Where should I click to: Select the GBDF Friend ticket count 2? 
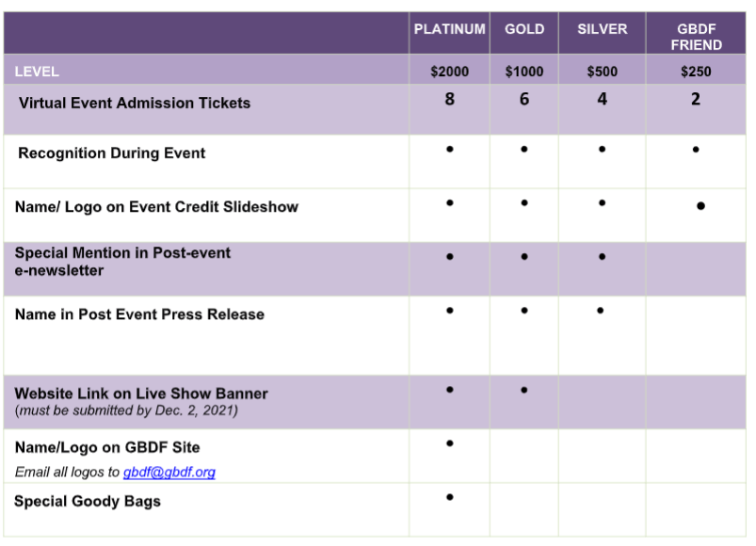tap(695, 99)
